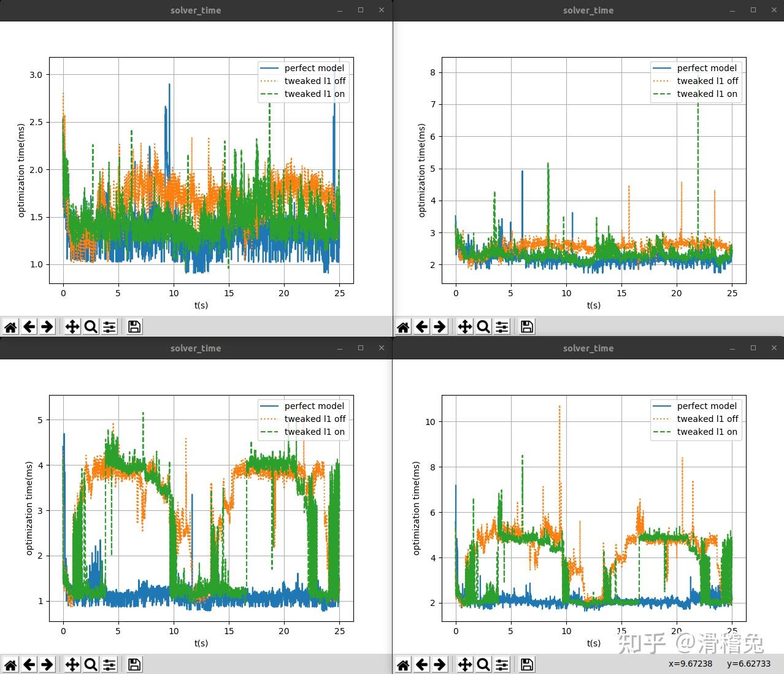Viewport: 784px width, 674px height.
Task: Click forward arrow in bottom-right plot toolbar
Action: pos(440,664)
